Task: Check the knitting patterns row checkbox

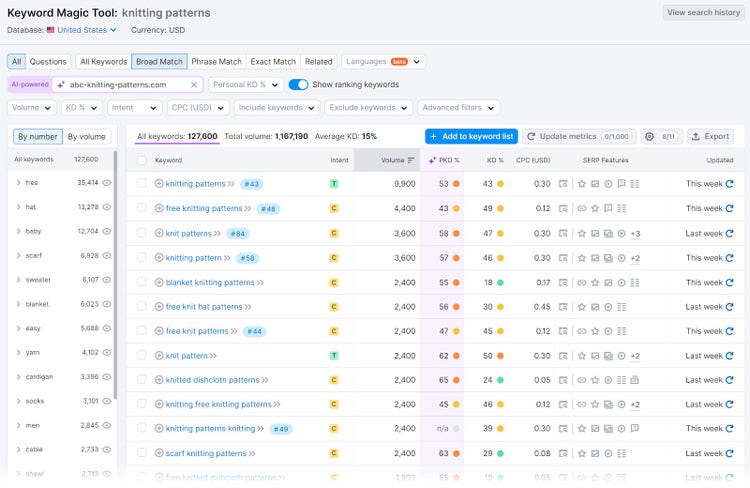Action: (x=142, y=183)
